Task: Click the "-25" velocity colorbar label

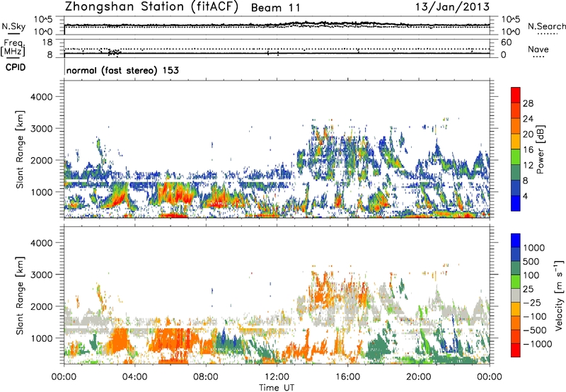Action: coord(532,302)
